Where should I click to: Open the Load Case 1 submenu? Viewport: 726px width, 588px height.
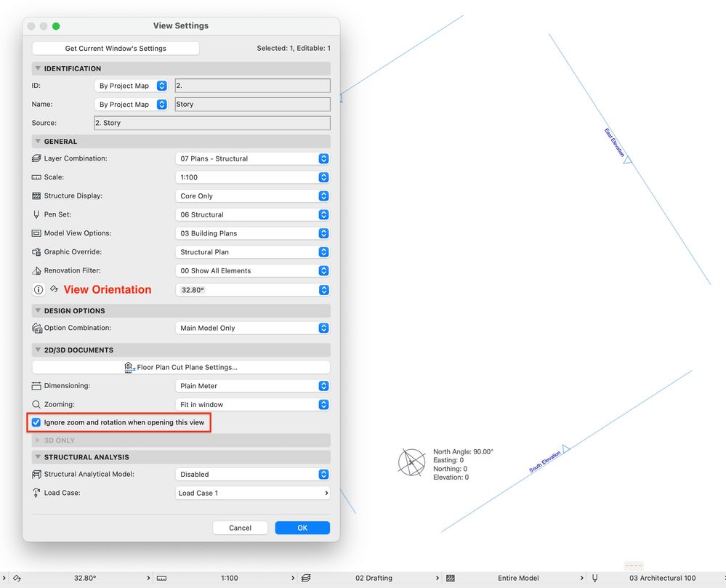(252, 493)
